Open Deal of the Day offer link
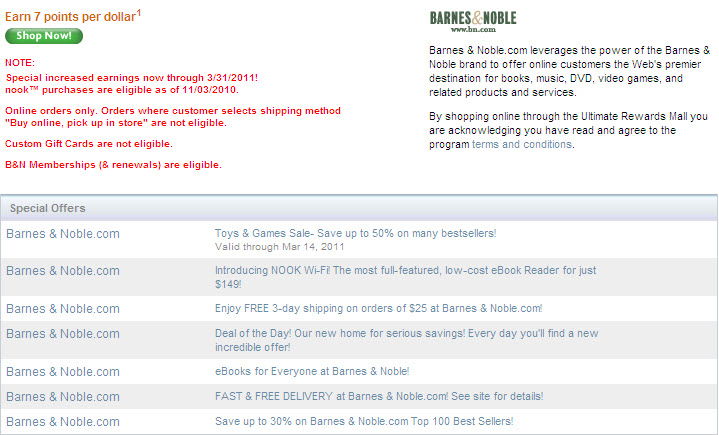This screenshot has width=719, height=435. 406,340
